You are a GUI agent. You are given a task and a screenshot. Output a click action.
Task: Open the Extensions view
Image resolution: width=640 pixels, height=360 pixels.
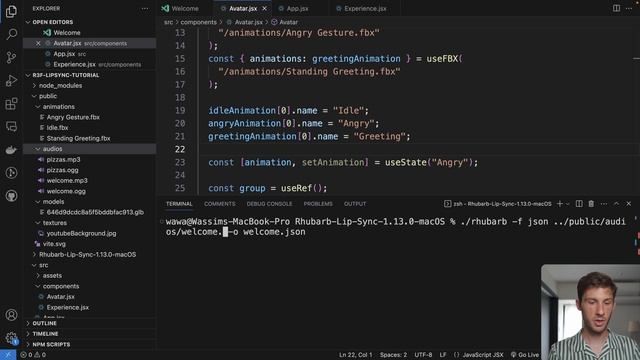click(x=11, y=104)
